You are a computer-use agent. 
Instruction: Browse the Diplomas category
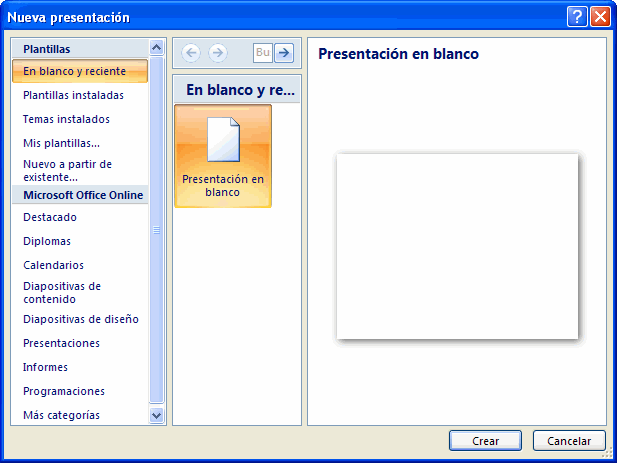coord(47,241)
